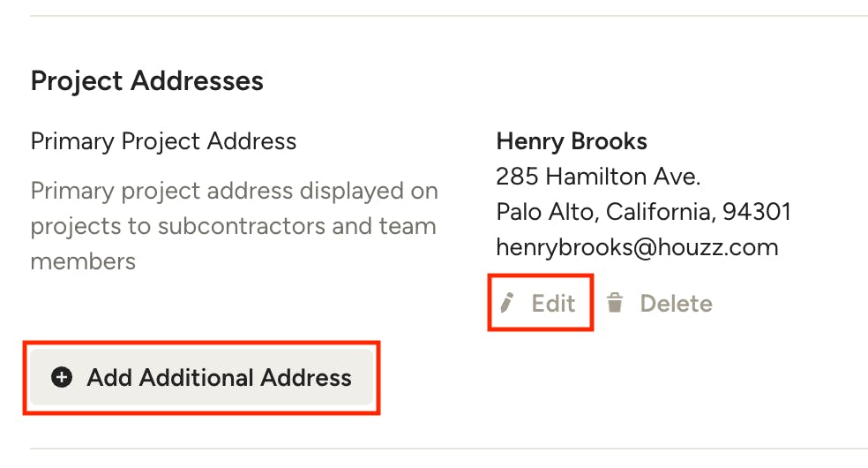Click the Primary Project Address label

163,141
